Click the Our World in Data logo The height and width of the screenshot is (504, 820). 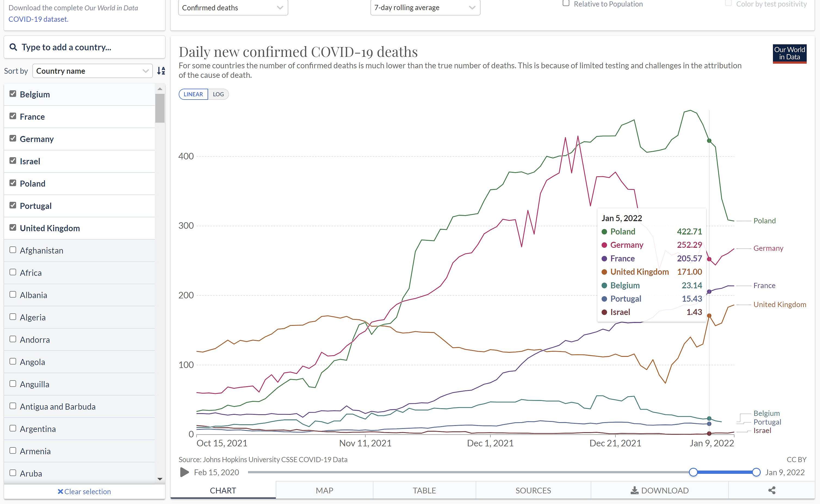pyautogui.click(x=789, y=54)
